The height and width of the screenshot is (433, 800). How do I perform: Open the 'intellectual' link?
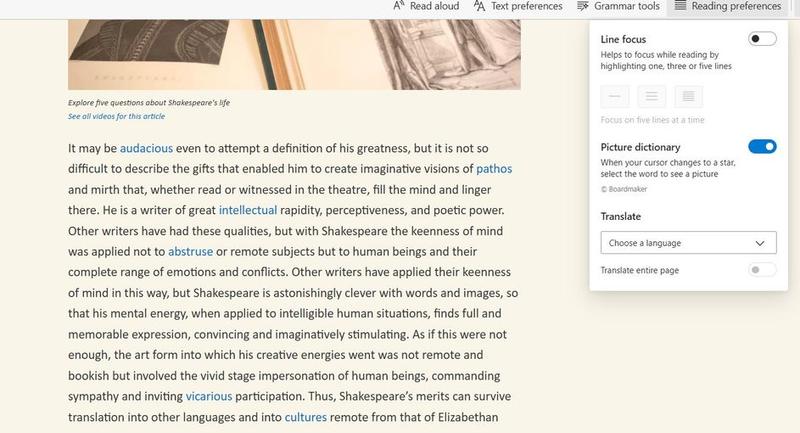point(248,210)
